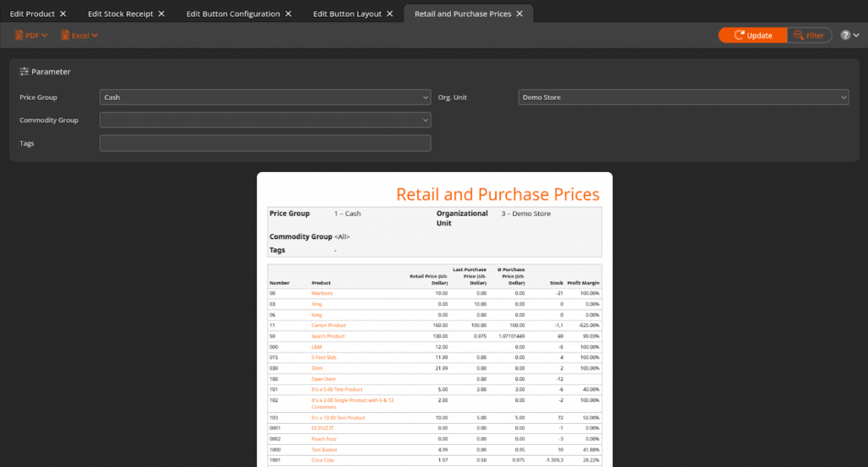Viewport: 868px width, 467px height.
Task: Click the Excel export icon
Action: click(64, 36)
